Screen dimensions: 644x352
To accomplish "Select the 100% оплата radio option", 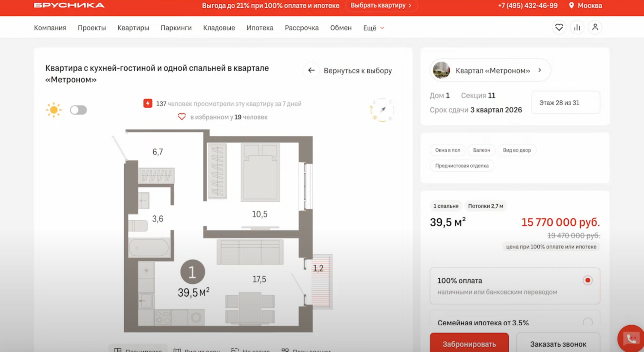I will click(x=588, y=280).
